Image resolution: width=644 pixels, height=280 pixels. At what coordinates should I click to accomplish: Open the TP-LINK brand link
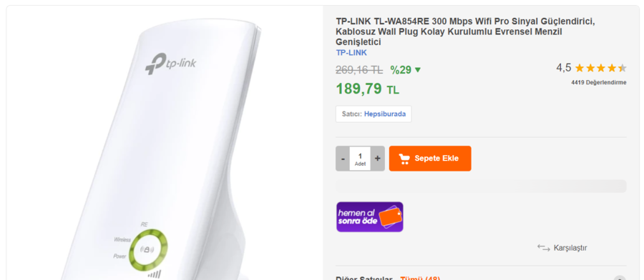351,53
